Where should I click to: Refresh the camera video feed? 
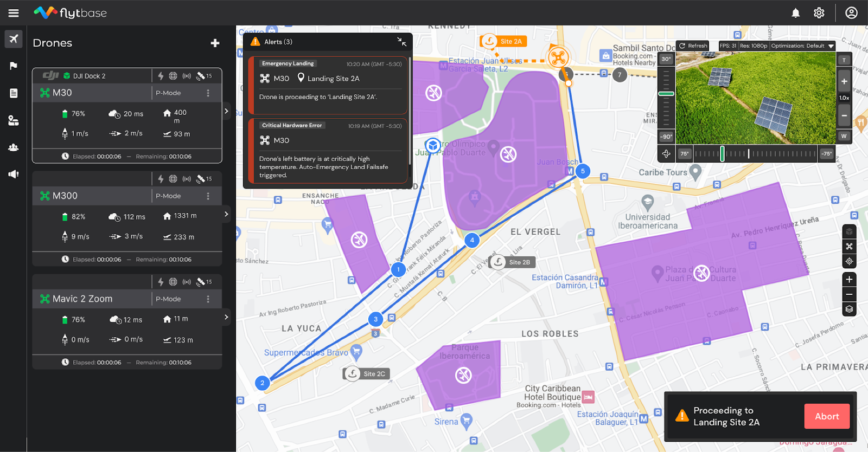click(x=693, y=46)
